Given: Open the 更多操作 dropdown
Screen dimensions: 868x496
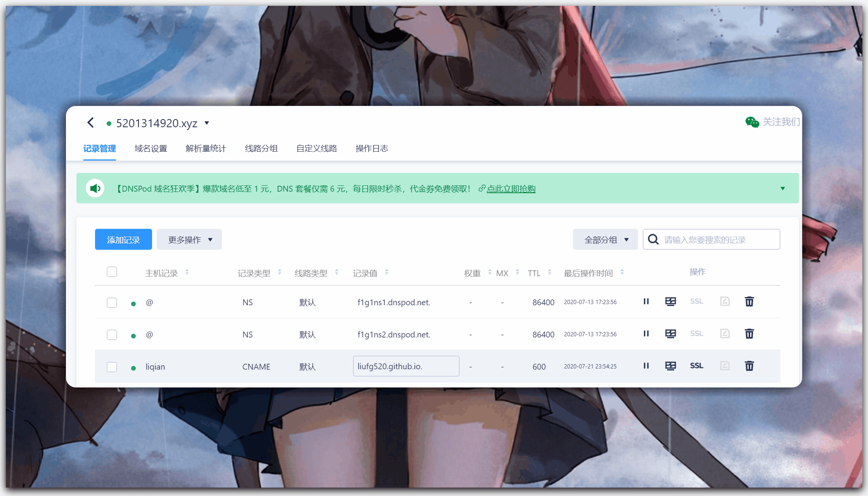Looking at the screenshot, I should [189, 239].
